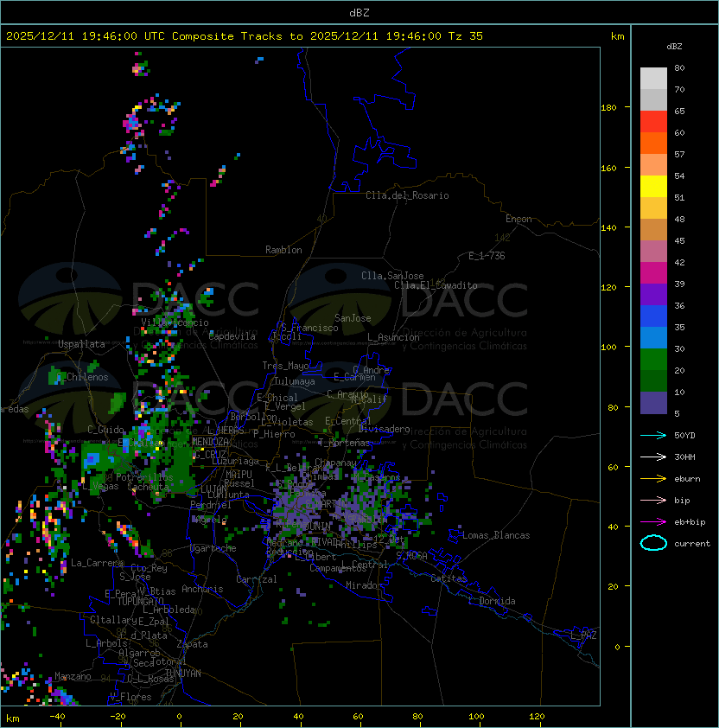Click the '-20' tick on horizontal km axis
719x728 pixels.
click(x=118, y=717)
